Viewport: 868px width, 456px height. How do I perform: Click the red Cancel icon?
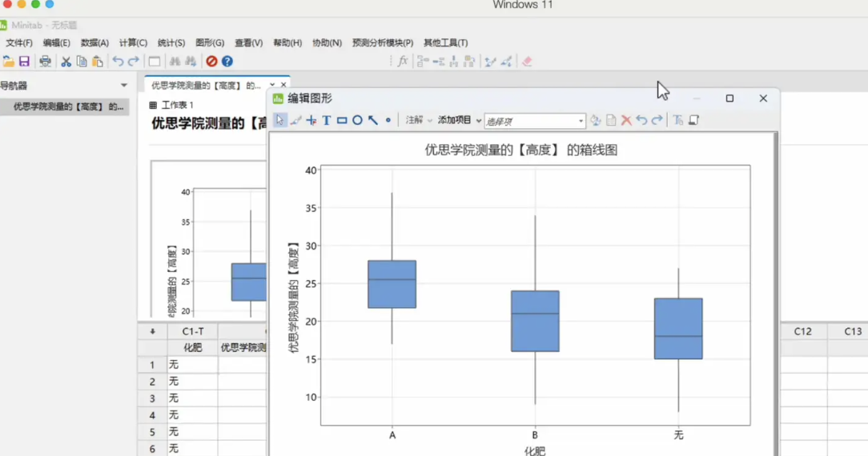pos(211,62)
